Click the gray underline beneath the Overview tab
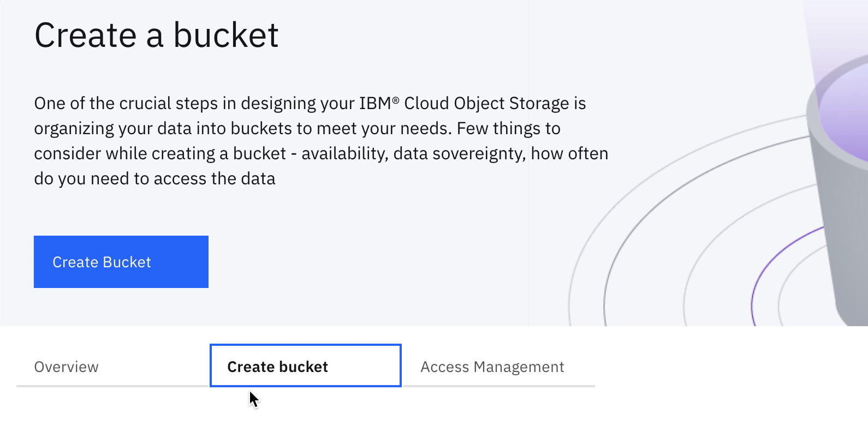 (113, 386)
